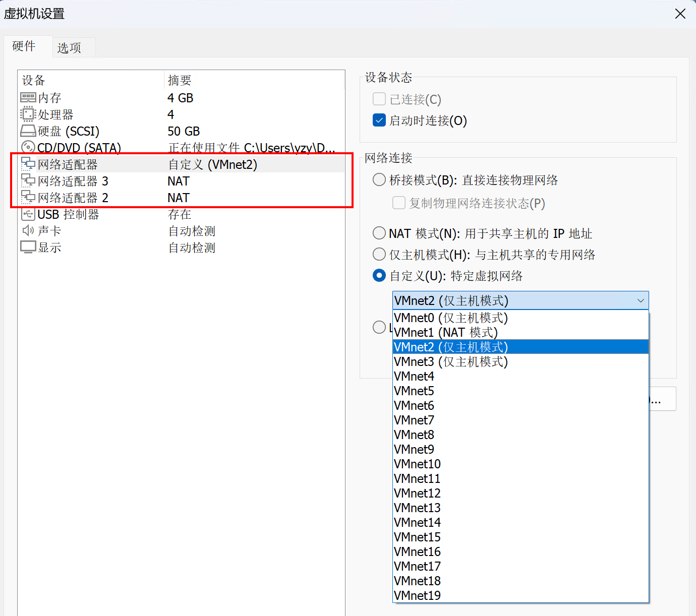The height and width of the screenshot is (616, 696).
Task: Select 网络适配器 自定义 (VMnet2) row
Action: tap(182, 164)
